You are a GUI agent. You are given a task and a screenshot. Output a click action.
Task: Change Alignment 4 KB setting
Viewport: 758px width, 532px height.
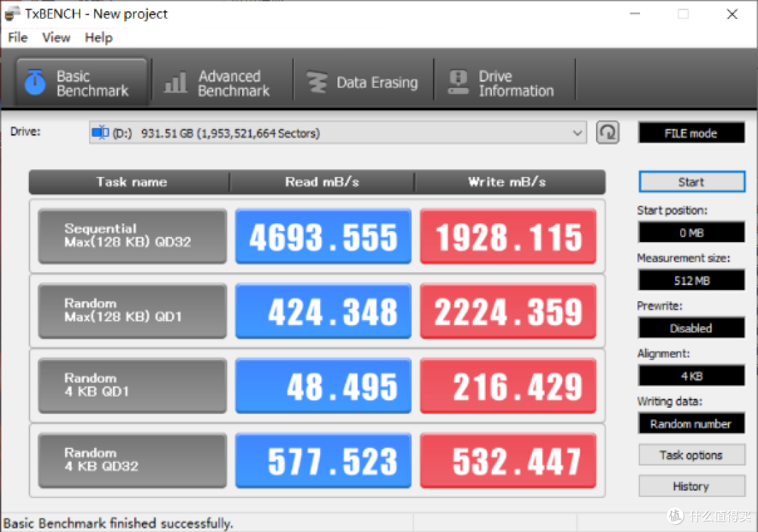coord(691,375)
